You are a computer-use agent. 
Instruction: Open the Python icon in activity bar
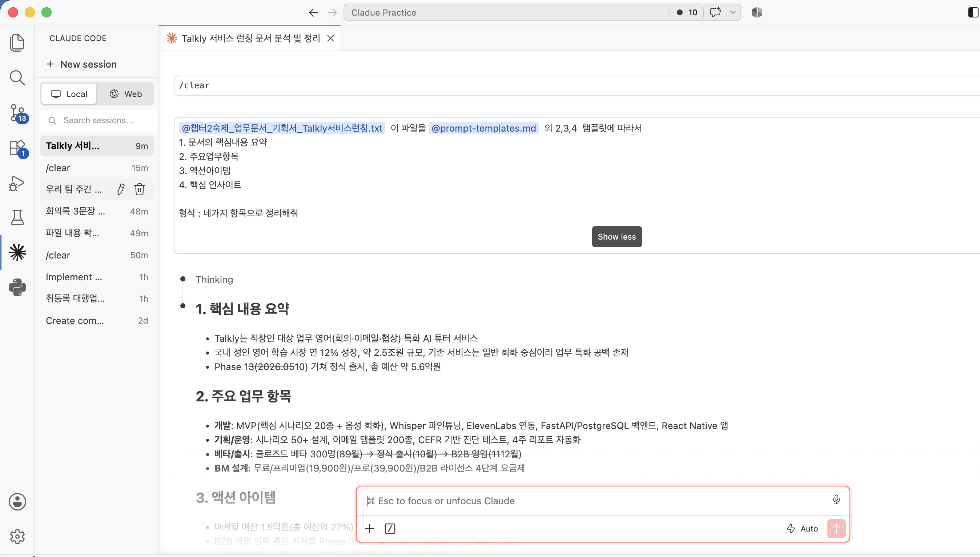click(17, 287)
